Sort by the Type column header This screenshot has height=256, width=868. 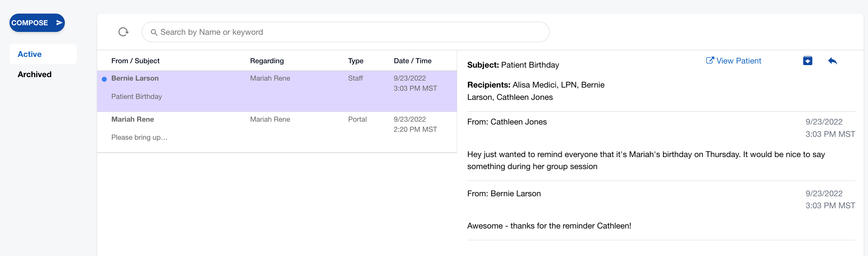tap(356, 61)
